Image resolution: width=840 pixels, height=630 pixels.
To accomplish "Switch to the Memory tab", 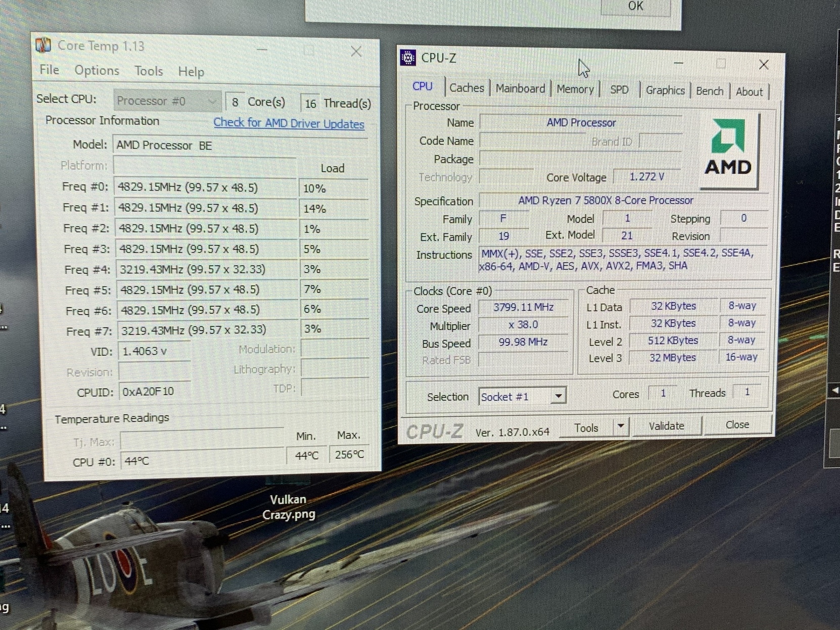I will click(x=575, y=89).
